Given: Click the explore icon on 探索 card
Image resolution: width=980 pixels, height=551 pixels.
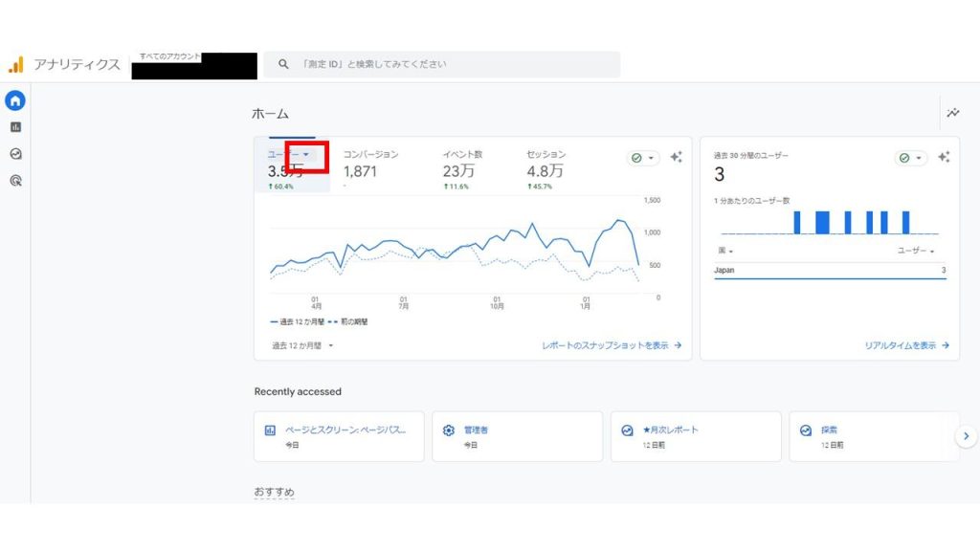Looking at the screenshot, I should [x=806, y=430].
